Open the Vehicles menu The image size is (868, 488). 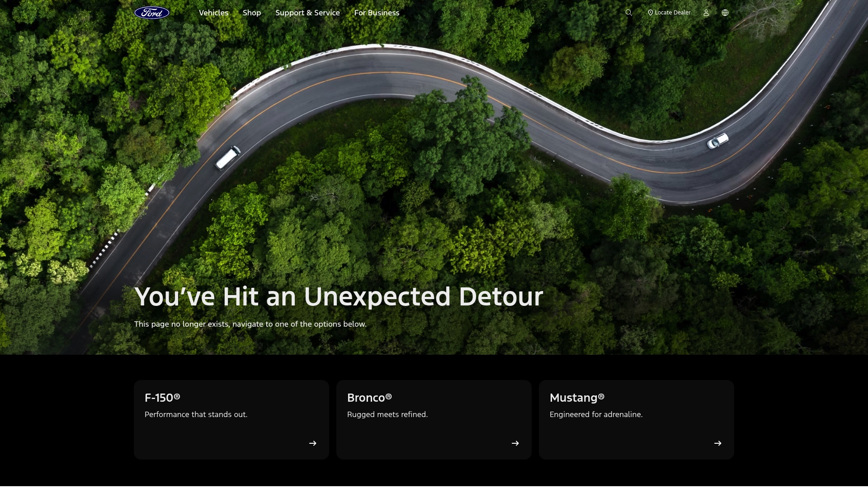pos(213,13)
